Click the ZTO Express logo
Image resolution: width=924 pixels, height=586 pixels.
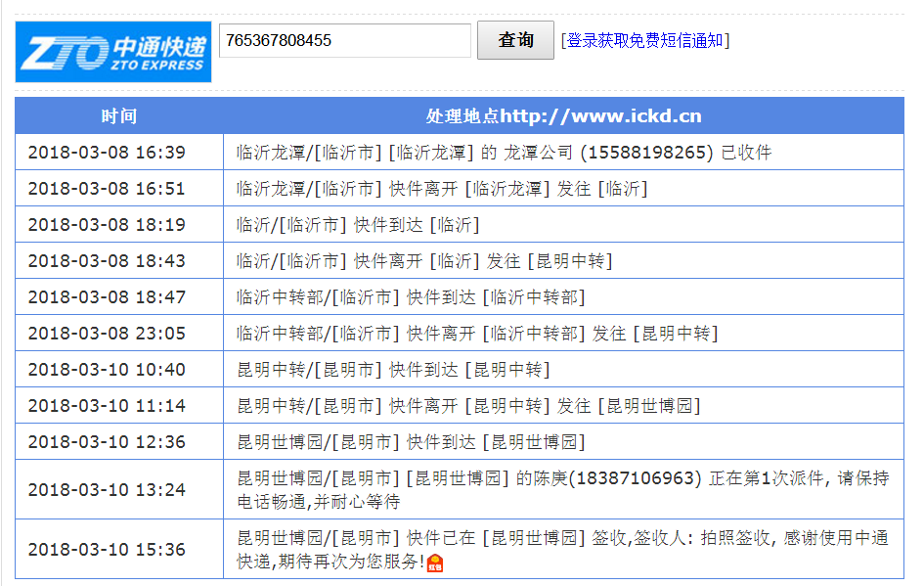point(113,52)
